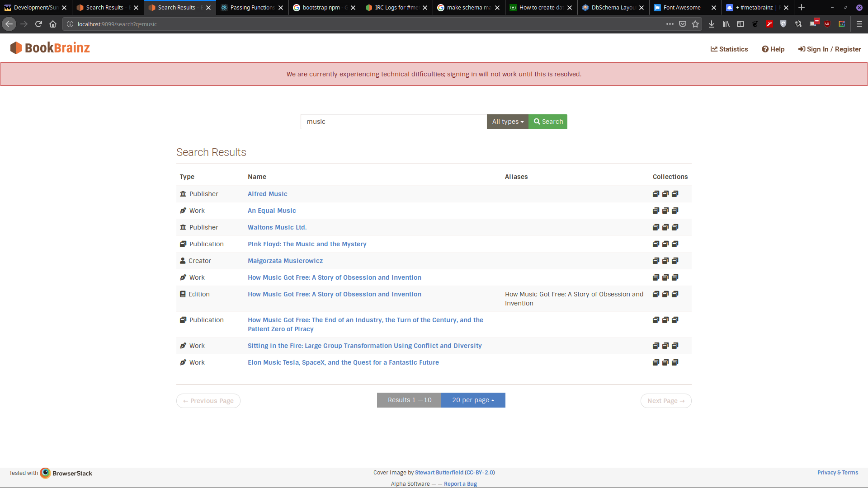Click the Aliases column header
This screenshot has width=868, height=488.
tap(516, 177)
